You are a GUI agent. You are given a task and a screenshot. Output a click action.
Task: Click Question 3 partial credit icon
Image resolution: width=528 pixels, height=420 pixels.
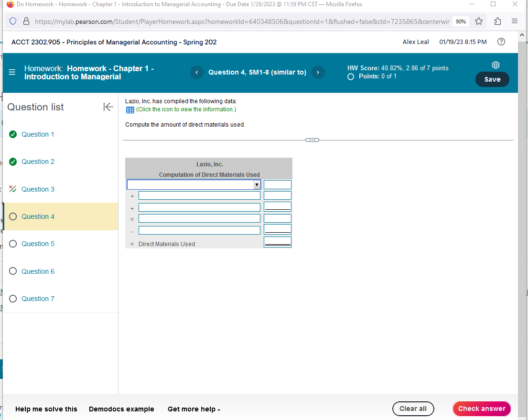[x=13, y=189]
